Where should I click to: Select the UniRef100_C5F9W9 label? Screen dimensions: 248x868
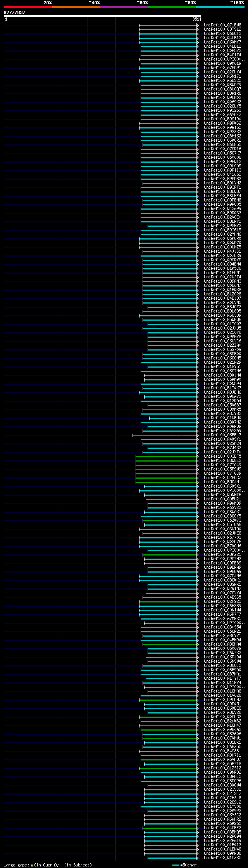coord(222,469)
